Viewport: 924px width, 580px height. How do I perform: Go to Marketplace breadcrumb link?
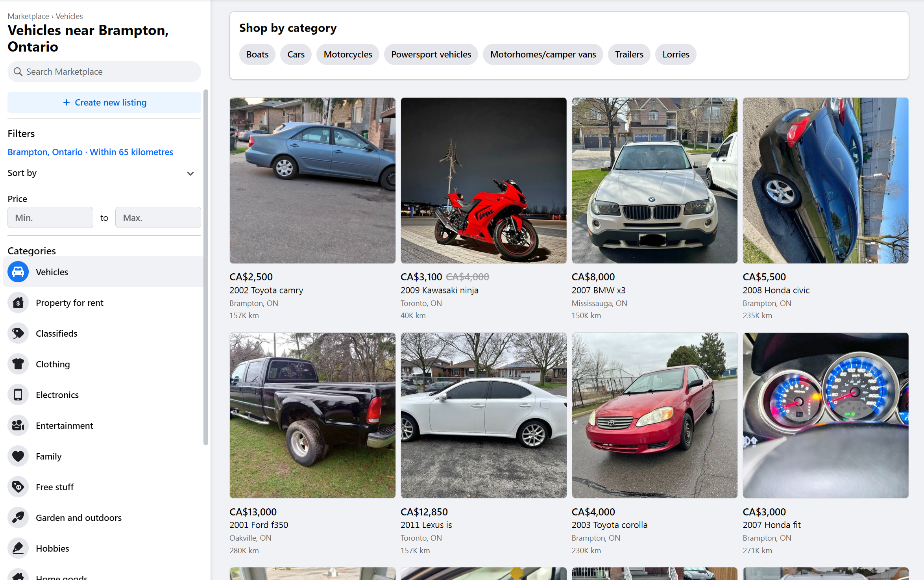(28, 16)
